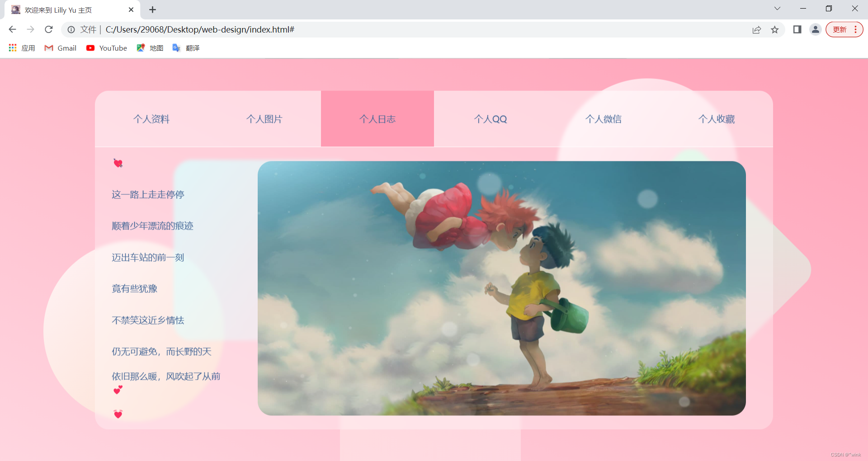This screenshot has height=461, width=868.
Task: Click the line 迈出车站的前一刻
Action: coord(148,258)
